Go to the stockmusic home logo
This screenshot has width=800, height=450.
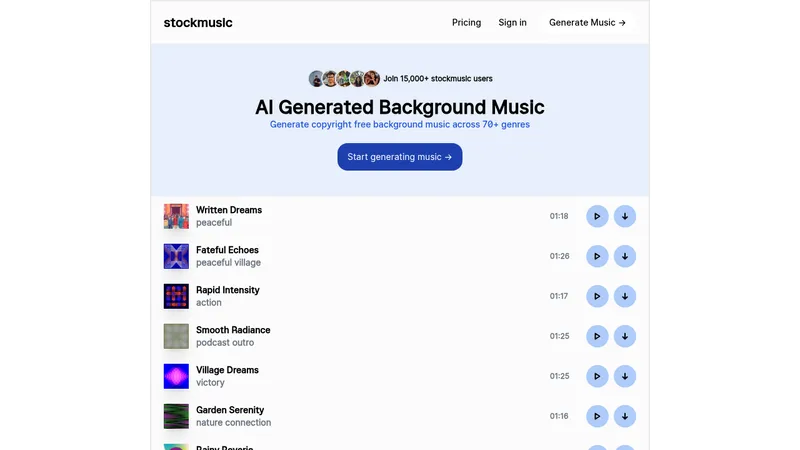pos(198,22)
